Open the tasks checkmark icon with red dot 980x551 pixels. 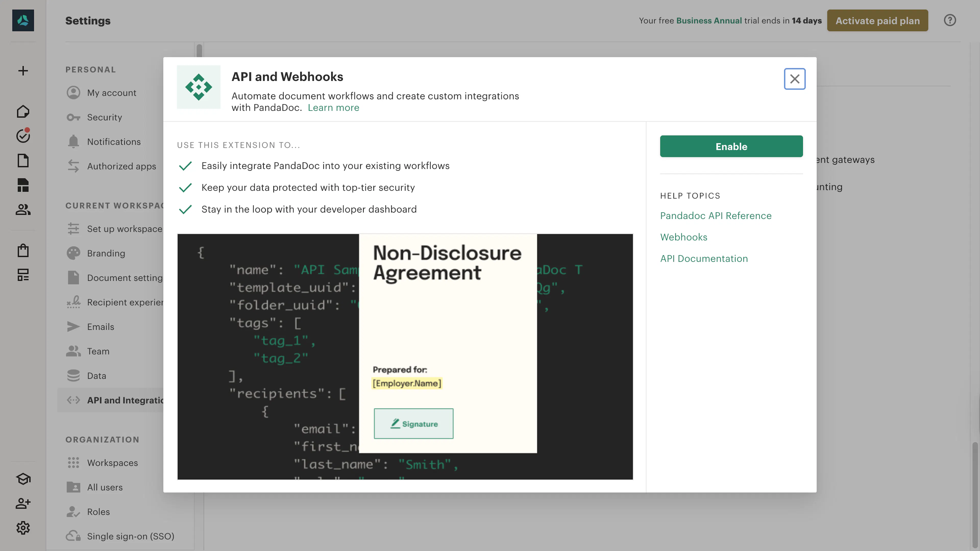tap(23, 136)
